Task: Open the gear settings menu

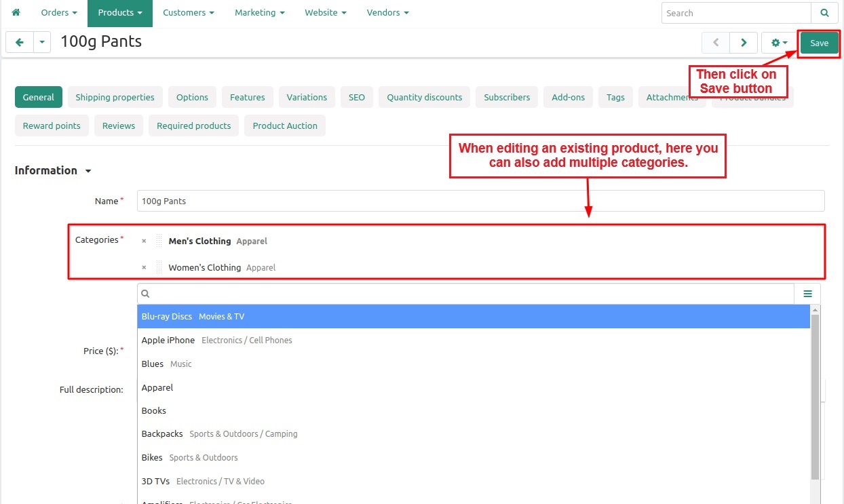Action: [x=779, y=43]
